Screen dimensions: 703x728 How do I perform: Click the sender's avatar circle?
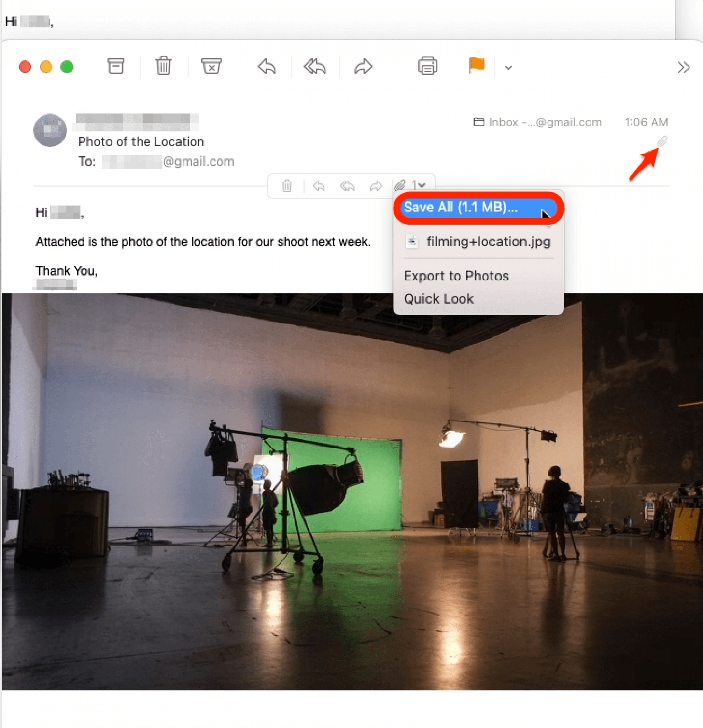pos(50,130)
